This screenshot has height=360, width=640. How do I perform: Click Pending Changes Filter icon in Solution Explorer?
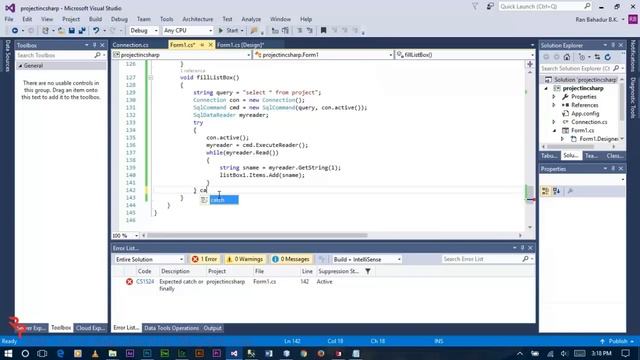[x=582, y=57]
